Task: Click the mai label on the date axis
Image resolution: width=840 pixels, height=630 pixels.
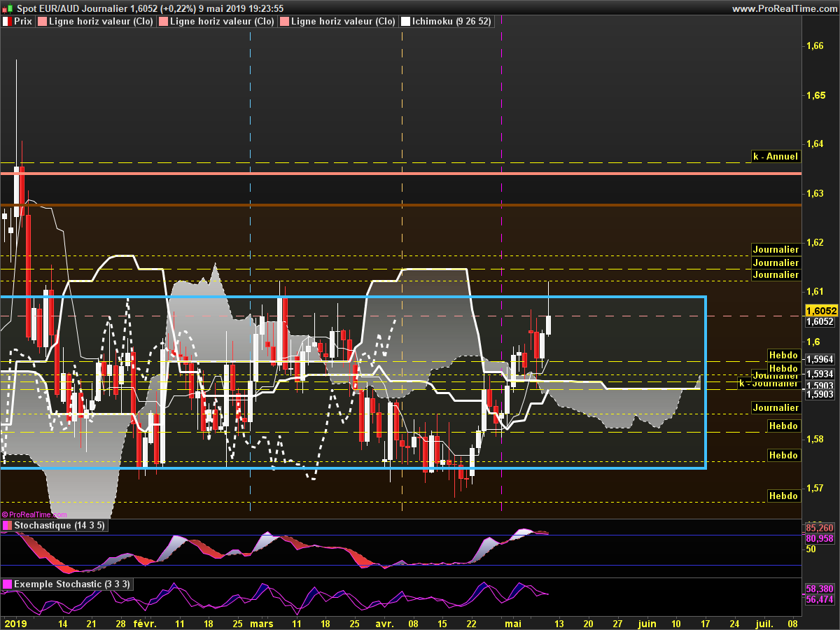Action: [x=512, y=623]
